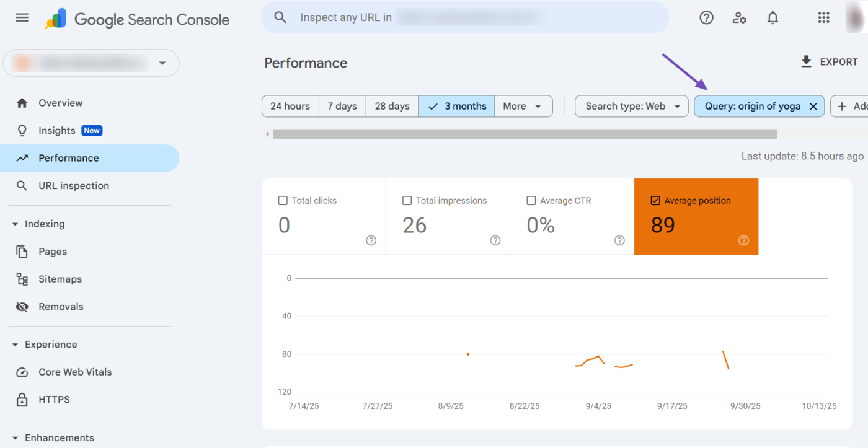
Task: Uncheck the Average position checkbox
Action: [x=655, y=201]
